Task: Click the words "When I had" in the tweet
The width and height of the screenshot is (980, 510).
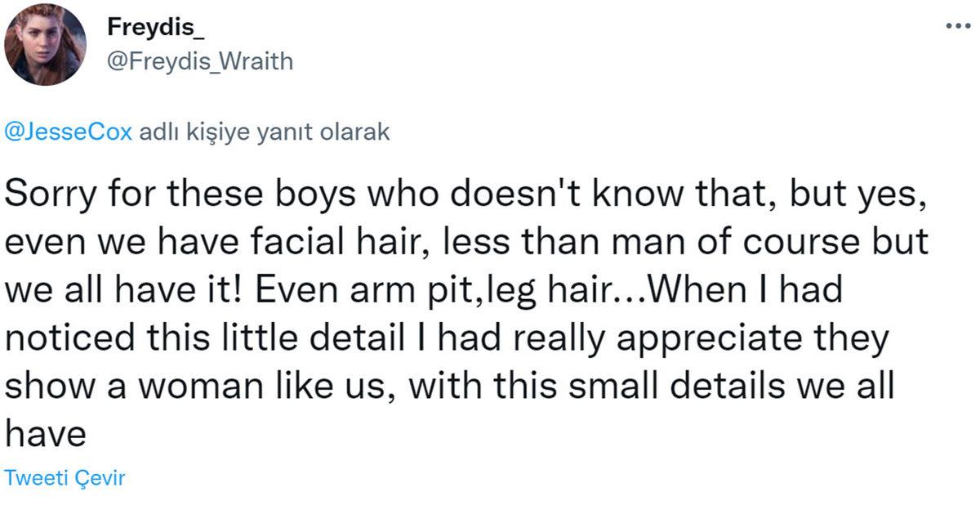Action: pyautogui.click(x=746, y=290)
